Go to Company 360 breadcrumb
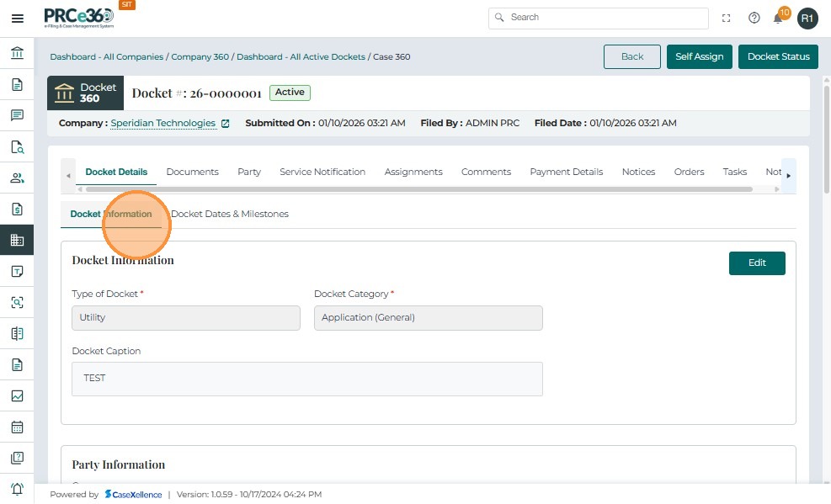This screenshot has height=504, width=831. [x=200, y=56]
